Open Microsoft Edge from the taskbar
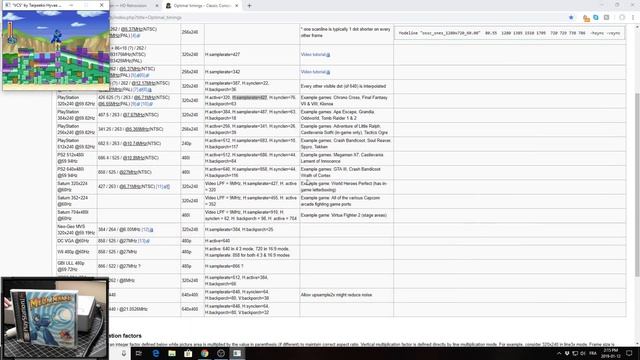This screenshot has width=640, height=360. (156, 353)
